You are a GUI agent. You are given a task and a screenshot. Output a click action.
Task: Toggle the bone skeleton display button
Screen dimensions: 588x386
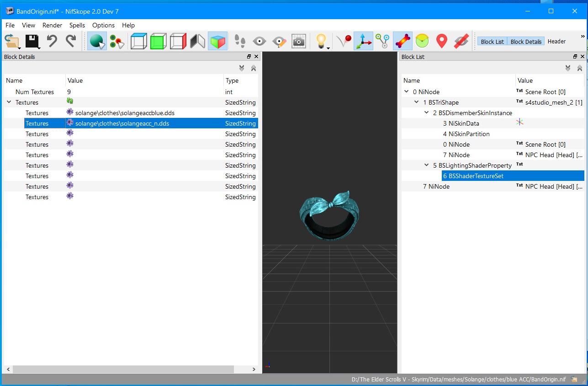[x=403, y=42]
